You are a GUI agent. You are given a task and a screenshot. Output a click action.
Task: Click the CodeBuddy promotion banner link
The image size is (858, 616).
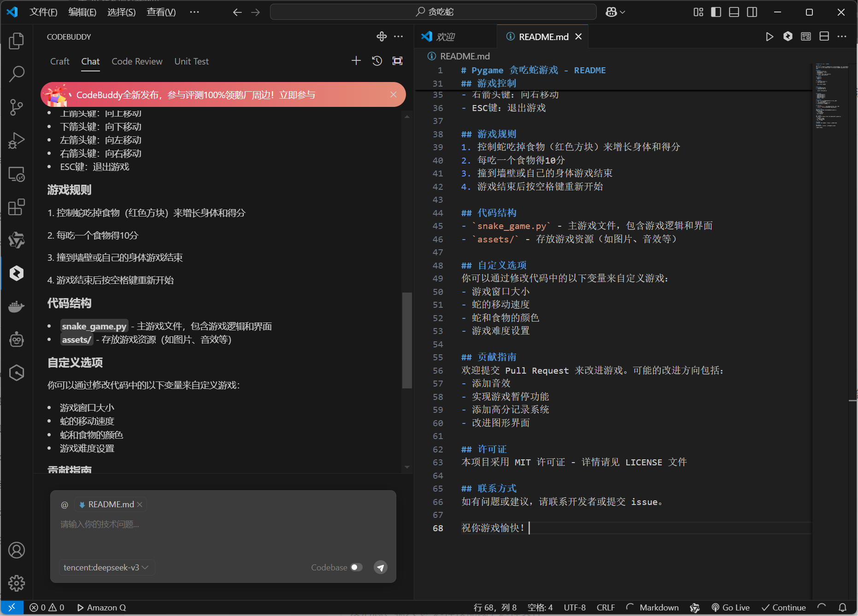(x=297, y=95)
